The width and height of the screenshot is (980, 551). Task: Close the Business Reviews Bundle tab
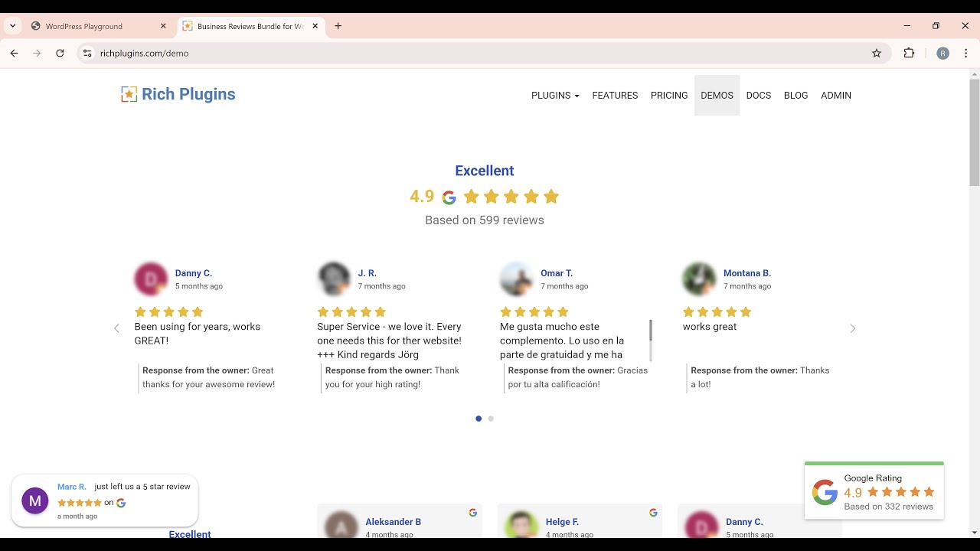315,26
